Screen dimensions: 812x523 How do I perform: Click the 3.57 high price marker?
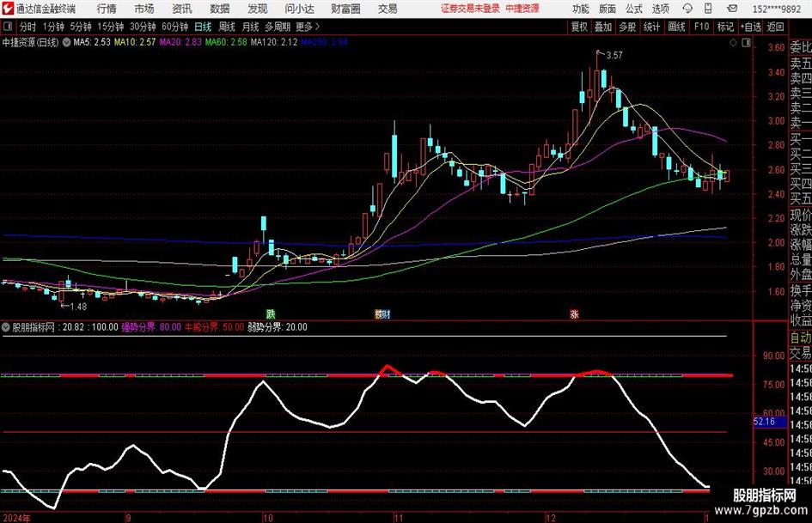click(x=614, y=56)
